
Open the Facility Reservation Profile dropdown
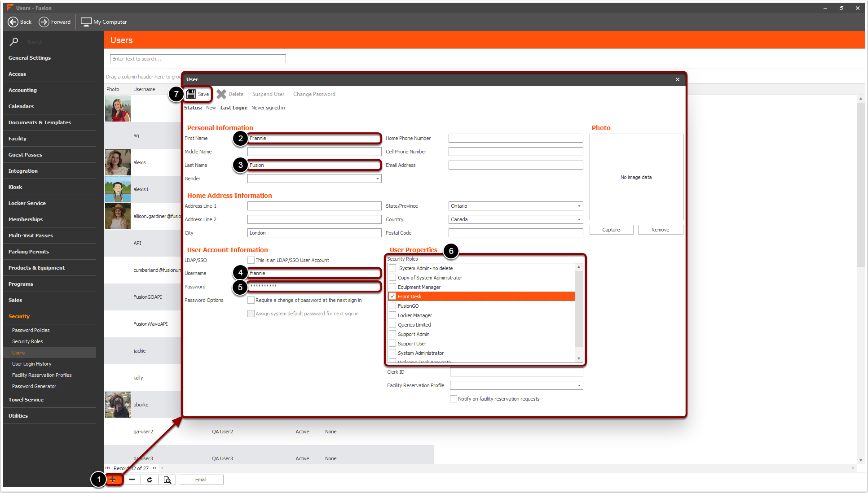coord(579,385)
